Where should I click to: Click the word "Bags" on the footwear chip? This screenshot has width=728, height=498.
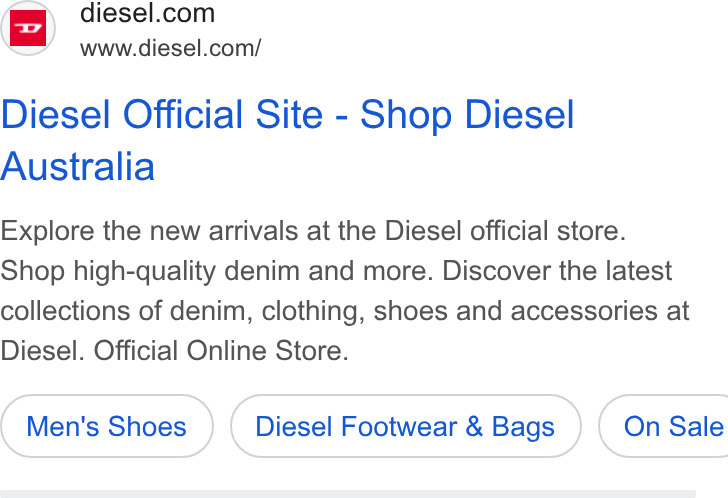point(523,427)
